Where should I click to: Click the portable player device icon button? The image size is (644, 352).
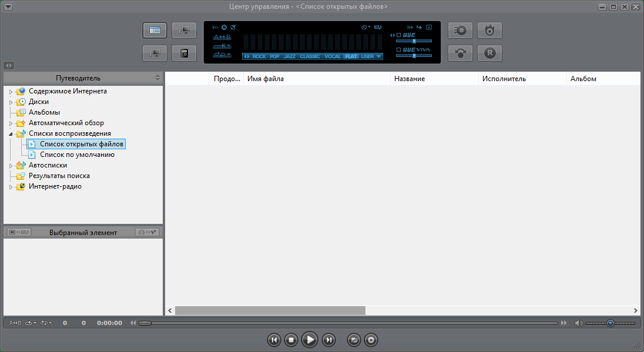[184, 53]
